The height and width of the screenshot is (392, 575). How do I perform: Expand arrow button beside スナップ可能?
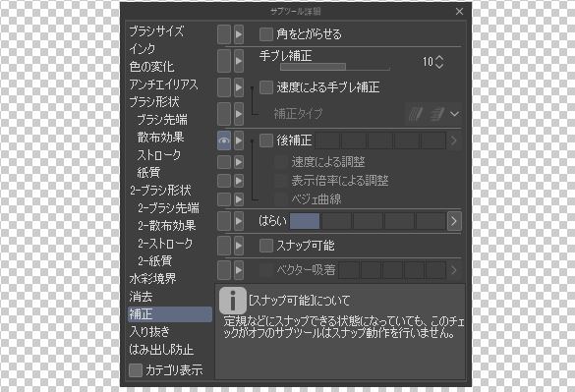(239, 246)
